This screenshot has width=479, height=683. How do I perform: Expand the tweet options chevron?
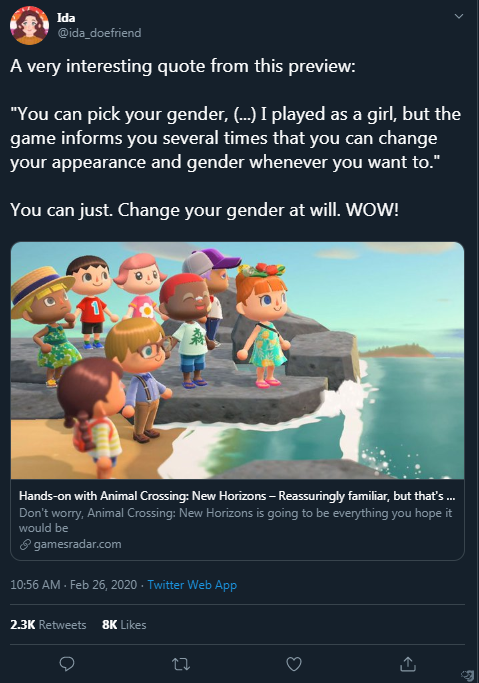tap(459, 17)
